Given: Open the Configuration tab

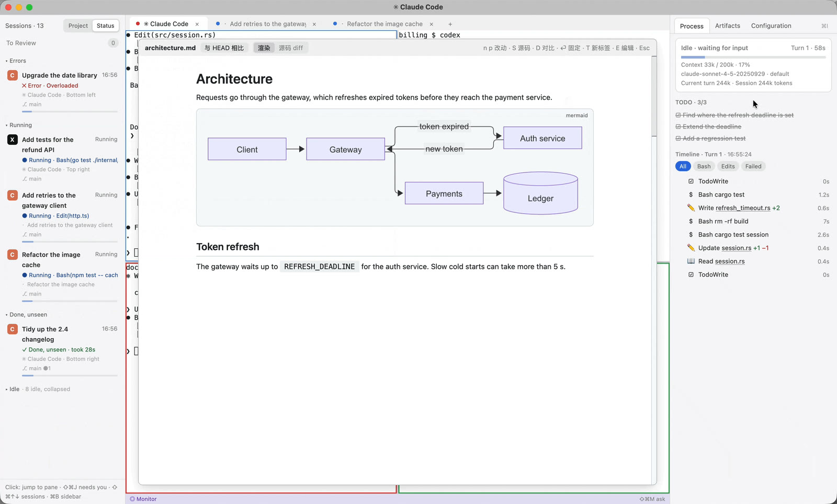Looking at the screenshot, I should tap(771, 26).
